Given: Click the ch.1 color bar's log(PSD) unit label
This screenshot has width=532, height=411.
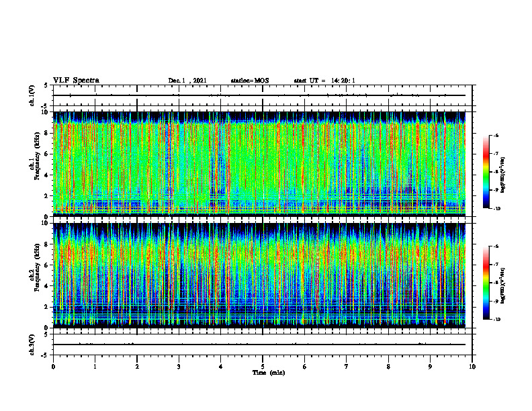Looking at the screenshot, I should pyautogui.click(x=503, y=175).
